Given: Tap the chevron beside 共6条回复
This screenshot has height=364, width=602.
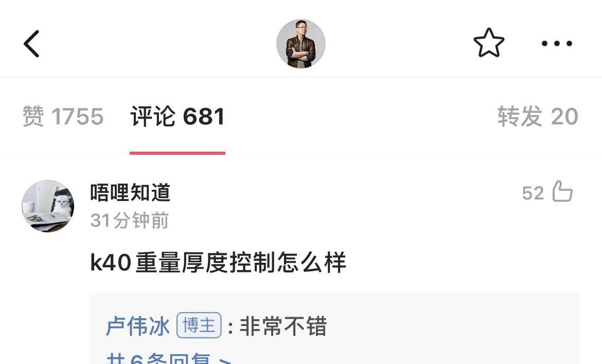Looking at the screenshot, I should pos(225,360).
